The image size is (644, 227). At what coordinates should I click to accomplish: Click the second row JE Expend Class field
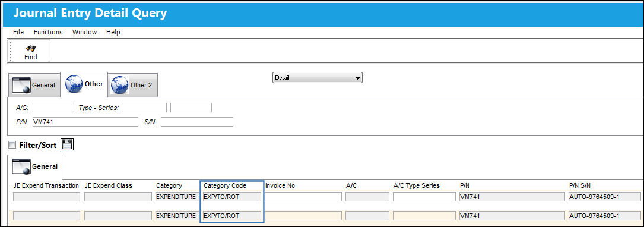(118, 216)
